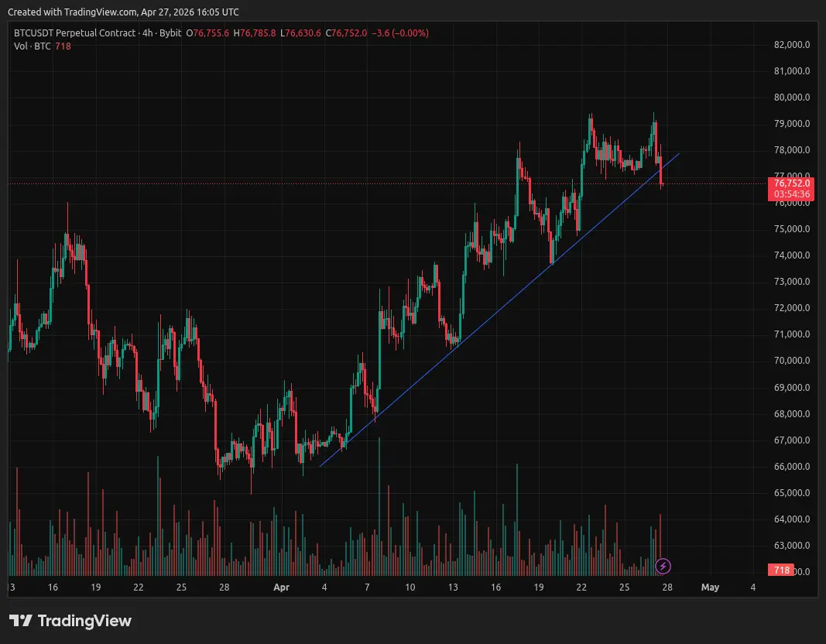Click the candle countdown 03:54:36
Image resolution: width=826 pixels, height=644 pixels.
(x=791, y=194)
